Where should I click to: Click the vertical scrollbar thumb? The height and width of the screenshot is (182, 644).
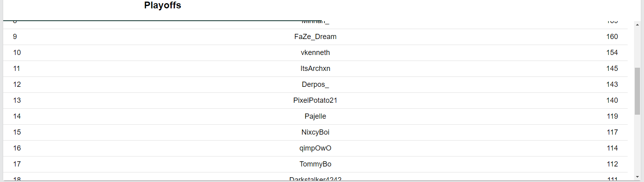point(637,91)
